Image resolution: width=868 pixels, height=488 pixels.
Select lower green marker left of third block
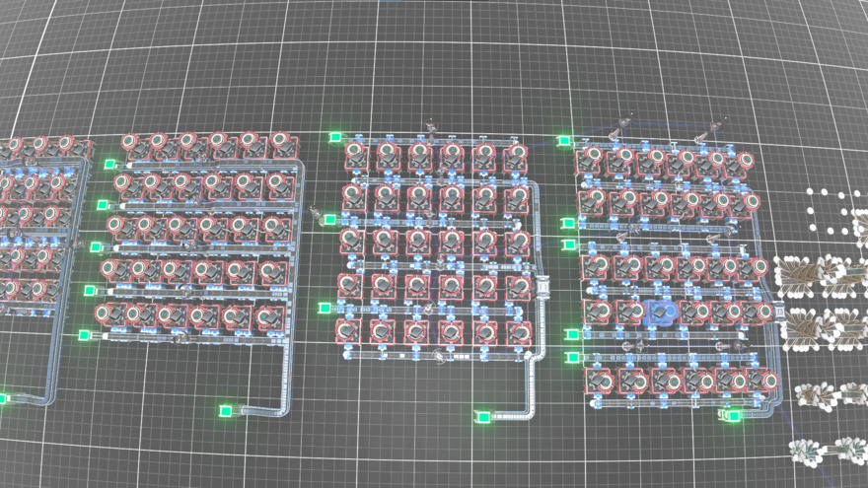tap(325, 308)
